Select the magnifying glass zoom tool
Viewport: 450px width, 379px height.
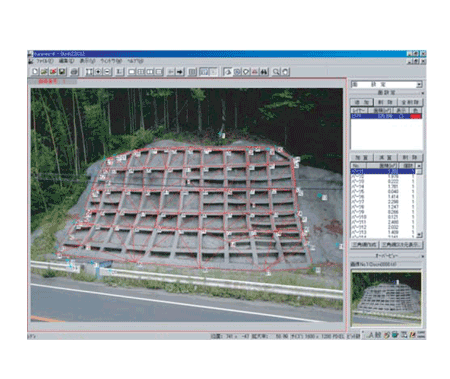coord(276,72)
